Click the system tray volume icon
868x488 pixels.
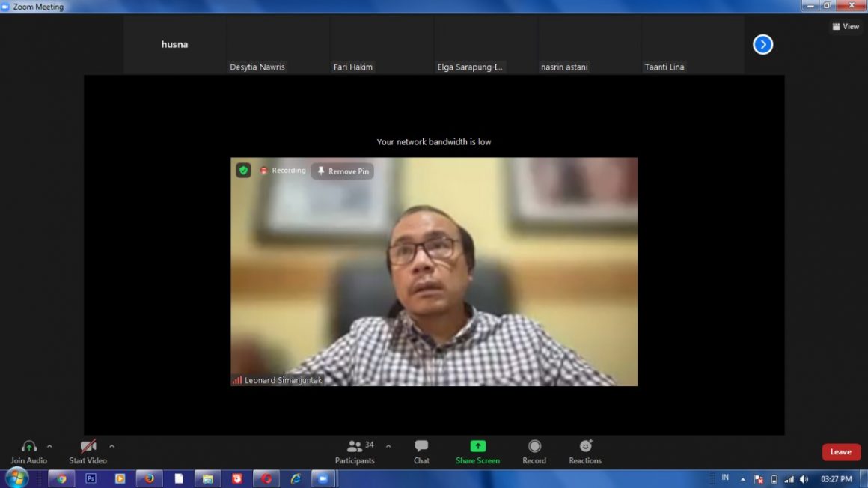tap(804, 479)
